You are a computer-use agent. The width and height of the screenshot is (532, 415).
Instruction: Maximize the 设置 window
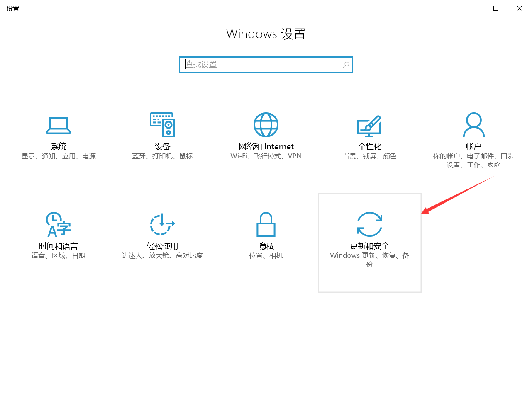click(x=496, y=8)
